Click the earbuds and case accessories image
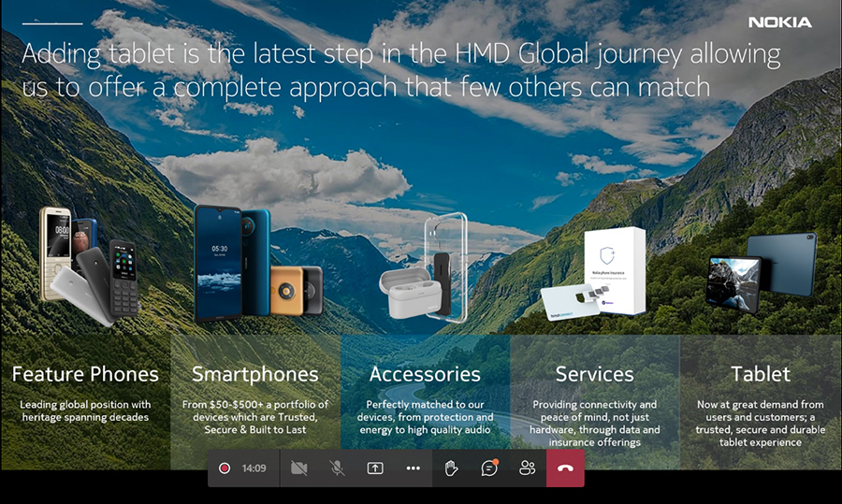 pyautogui.click(x=424, y=267)
